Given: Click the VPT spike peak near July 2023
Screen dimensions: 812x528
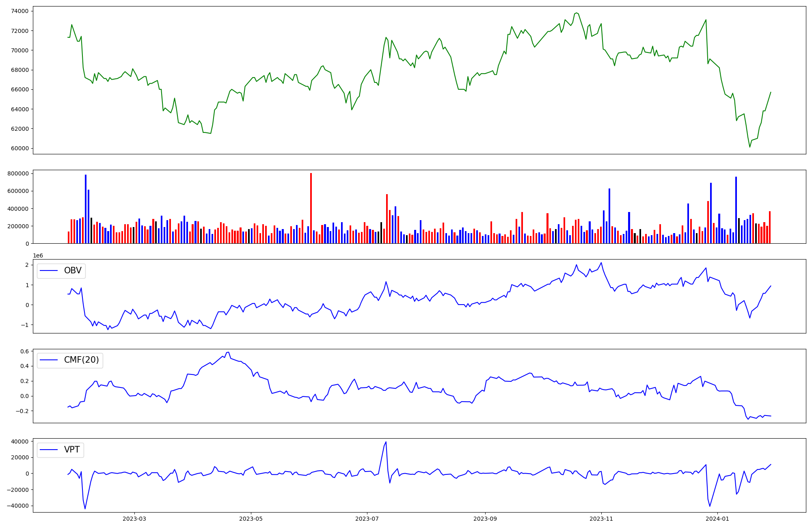Looking at the screenshot, I should pyautogui.click(x=386, y=442).
